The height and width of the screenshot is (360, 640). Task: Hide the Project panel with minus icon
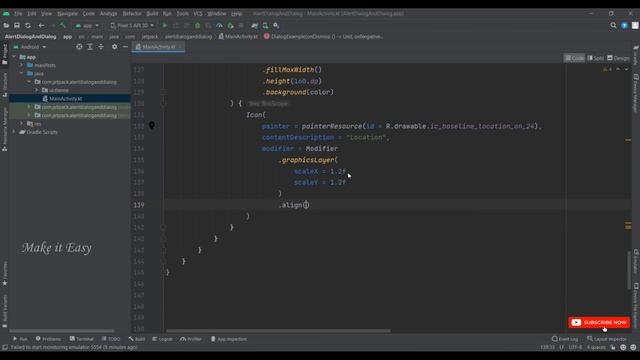pos(125,47)
